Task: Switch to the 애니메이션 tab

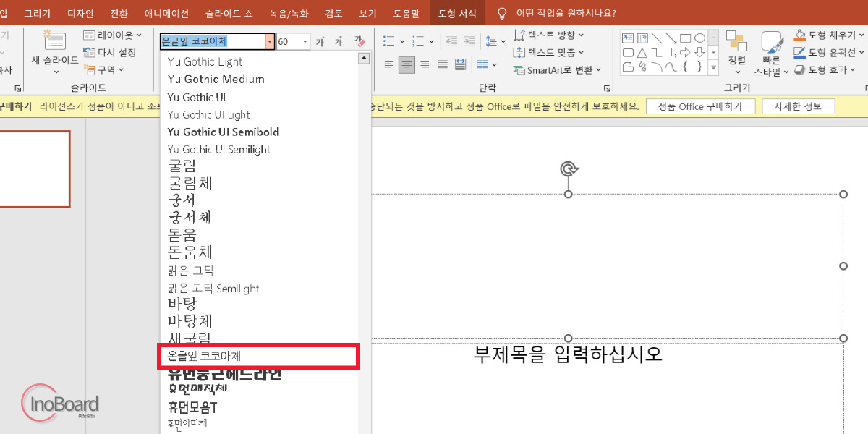Action: pos(166,13)
